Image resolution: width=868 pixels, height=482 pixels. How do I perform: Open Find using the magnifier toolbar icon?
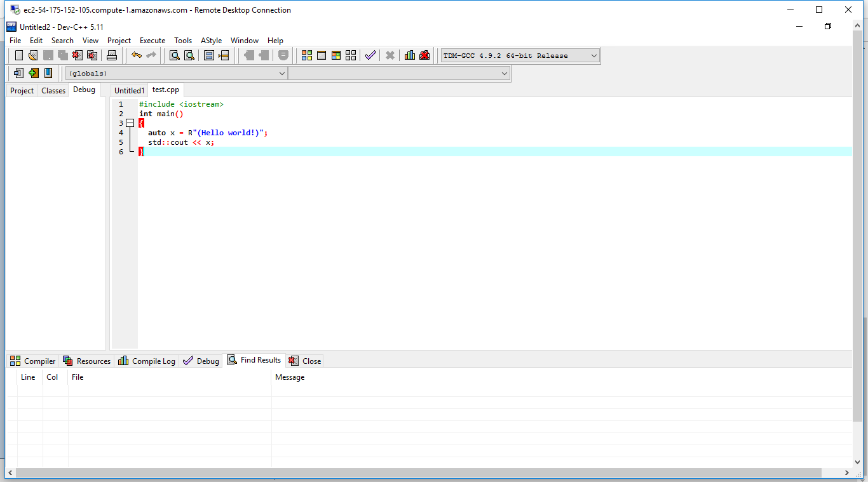(174, 55)
